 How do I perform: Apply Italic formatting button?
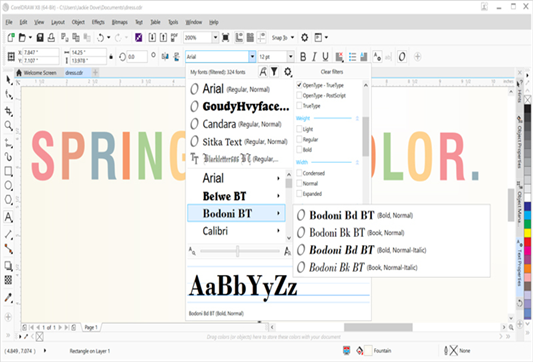[x=314, y=57]
